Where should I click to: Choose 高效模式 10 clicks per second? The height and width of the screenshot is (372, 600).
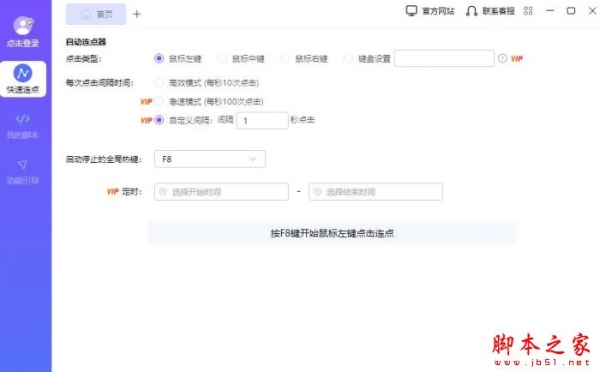(159, 82)
